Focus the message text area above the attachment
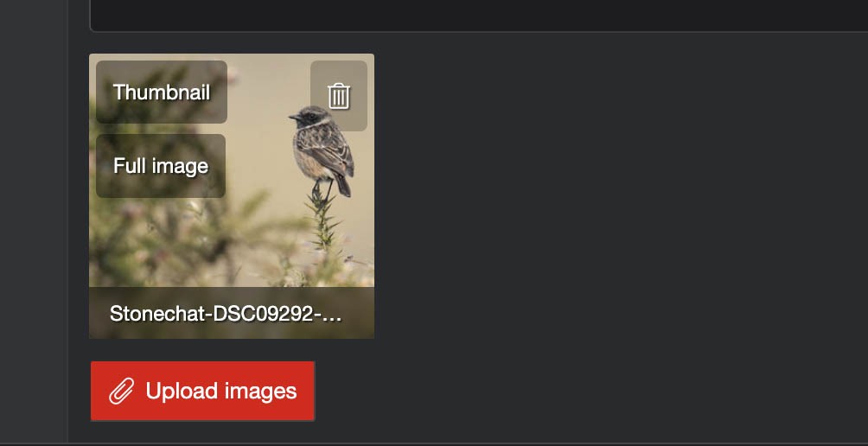Viewport: 868px width, 446px height. click(479, 16)
